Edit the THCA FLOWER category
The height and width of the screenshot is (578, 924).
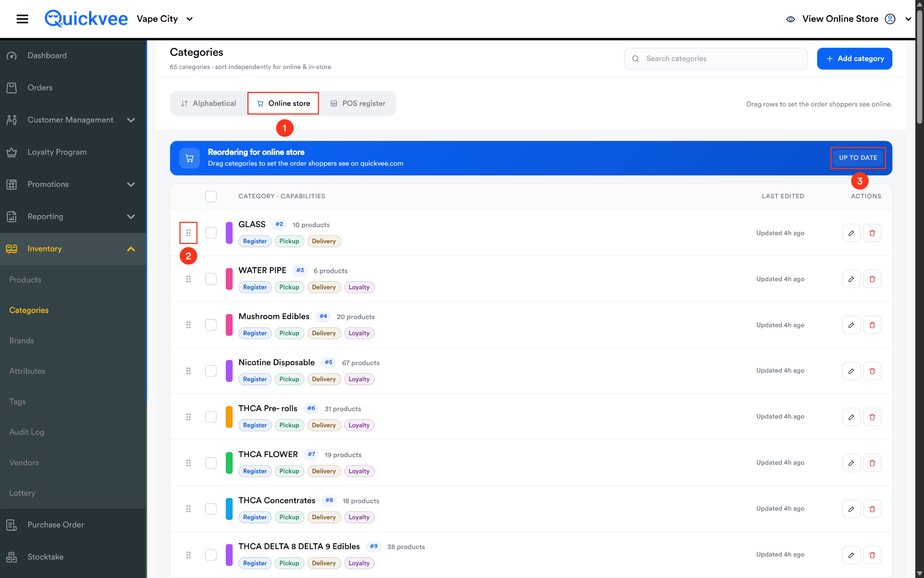[x=851, y=463]
